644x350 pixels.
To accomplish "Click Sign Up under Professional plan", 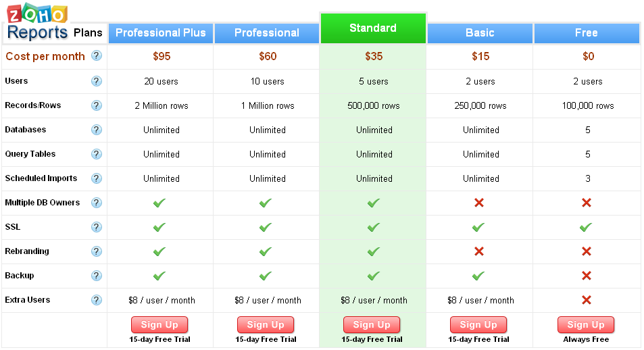I will coord(266,325).
